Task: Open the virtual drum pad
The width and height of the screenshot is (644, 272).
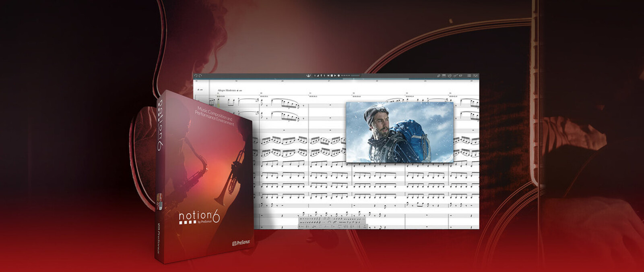Action: pos(450,75)
